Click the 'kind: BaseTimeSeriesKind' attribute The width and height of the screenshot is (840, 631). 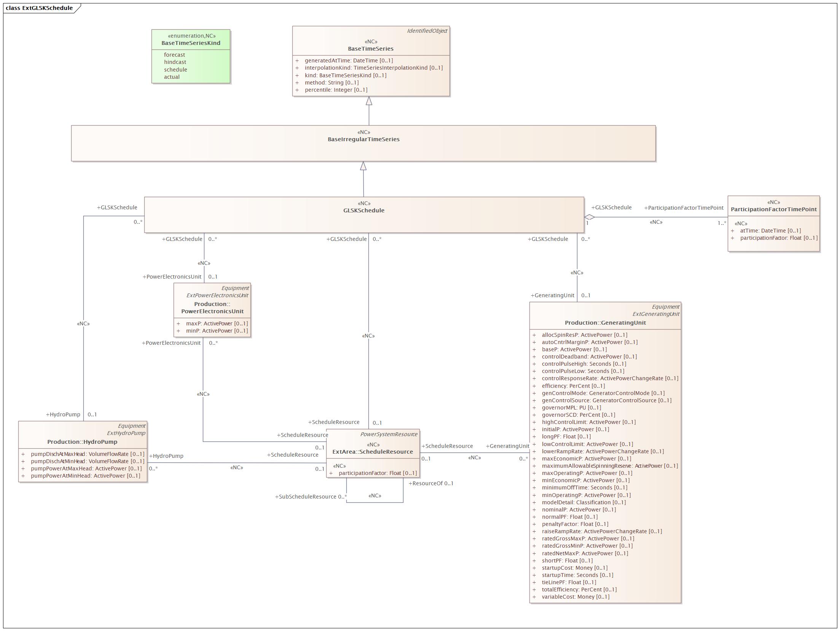(346, 75)
